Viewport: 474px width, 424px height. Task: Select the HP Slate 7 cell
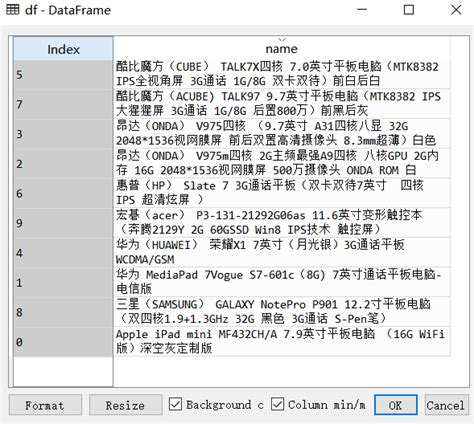[282, 193]
